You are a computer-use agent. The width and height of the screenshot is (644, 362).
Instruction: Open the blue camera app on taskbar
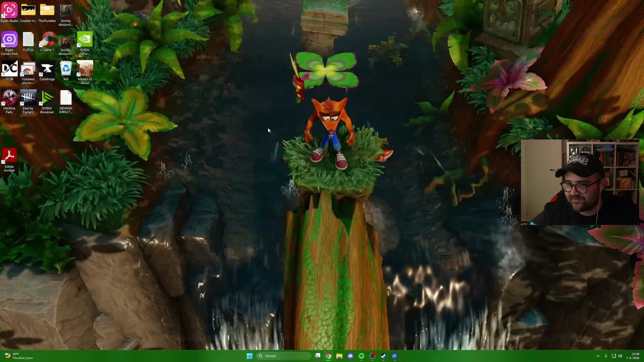click(x=394, y=356)
